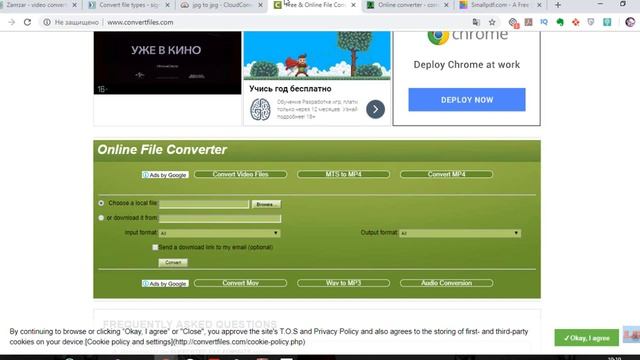The image size is (640, 360).
Task: Click the brain logo in the ad
Action: (260, 109)
